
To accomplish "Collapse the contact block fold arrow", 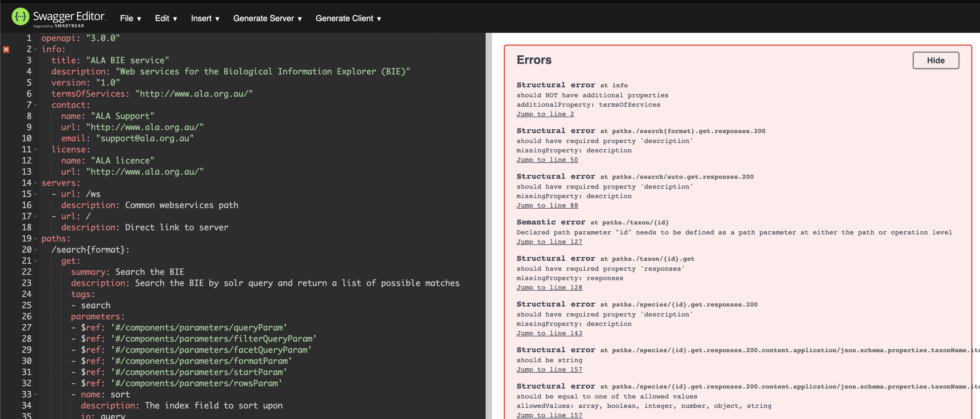I will 35,105.
